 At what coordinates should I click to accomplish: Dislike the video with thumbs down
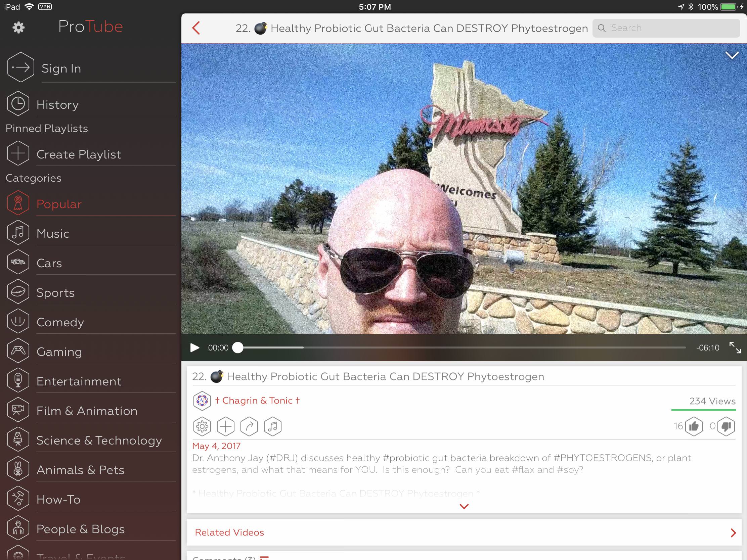point(726,426)
